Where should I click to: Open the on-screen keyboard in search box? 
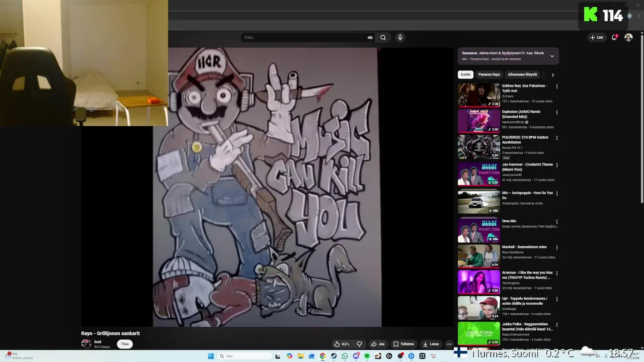(370, 37)
